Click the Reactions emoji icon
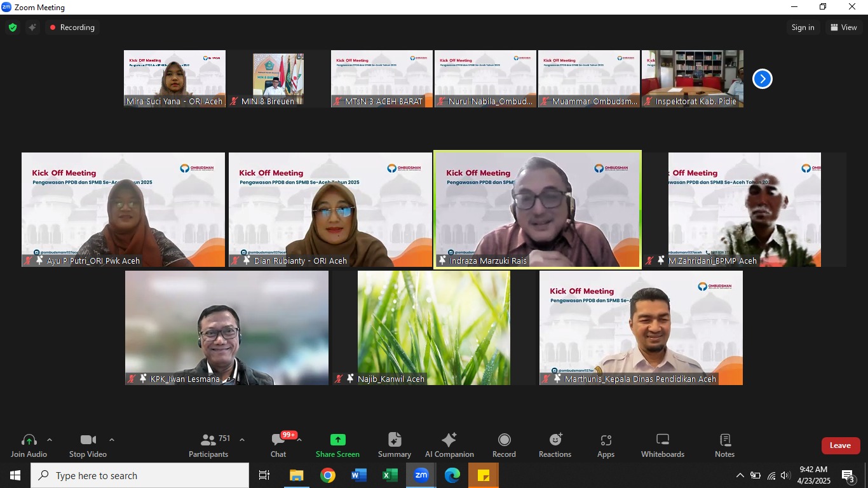Screen dimensions: 868x488 555,440
